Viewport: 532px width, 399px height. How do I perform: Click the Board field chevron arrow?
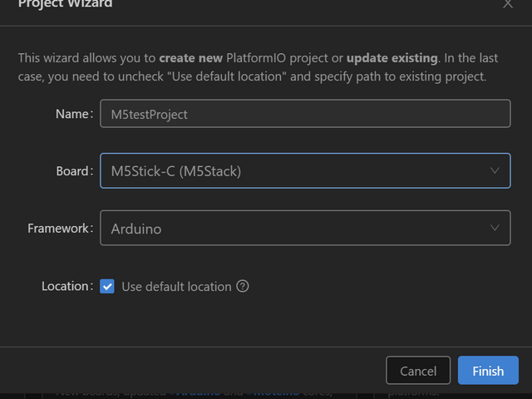pos(495,171)
